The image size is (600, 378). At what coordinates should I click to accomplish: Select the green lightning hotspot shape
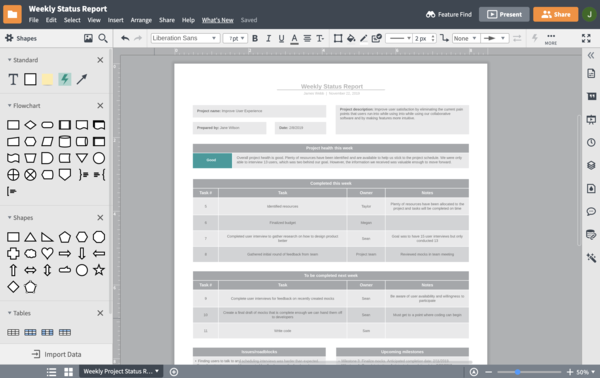click(65, 80)
